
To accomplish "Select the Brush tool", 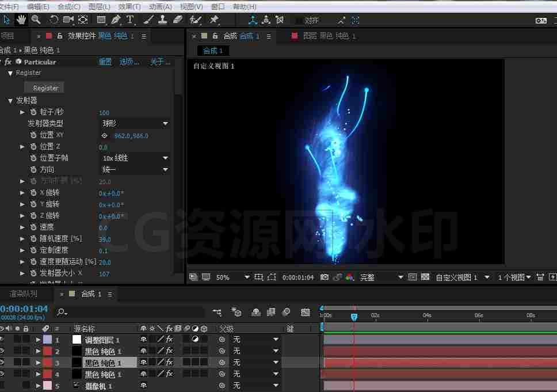I will (x=148, y=20).
